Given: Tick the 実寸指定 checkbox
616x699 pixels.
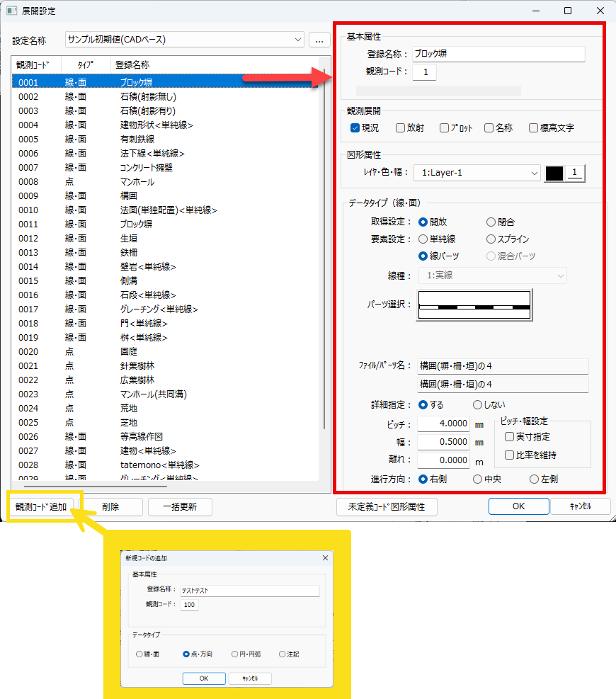Looking at the screenshot, I should [x=510, y=437].
